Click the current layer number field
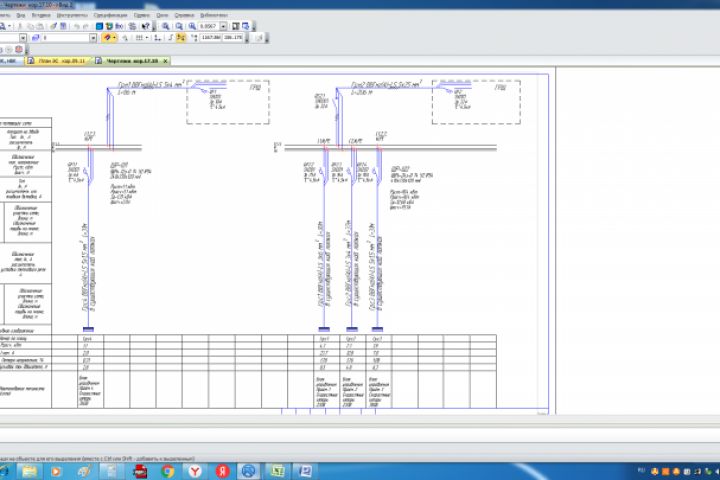The width and height of the screenshot is (720, 480). [x=65, y=38]
